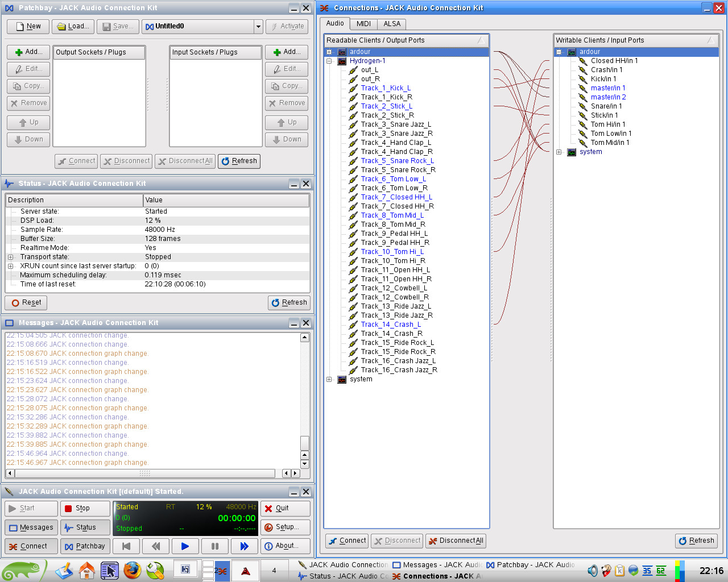This screenshot has height=582, width=728.
Task: Click the Stop server button
Action: click(85, 508)
